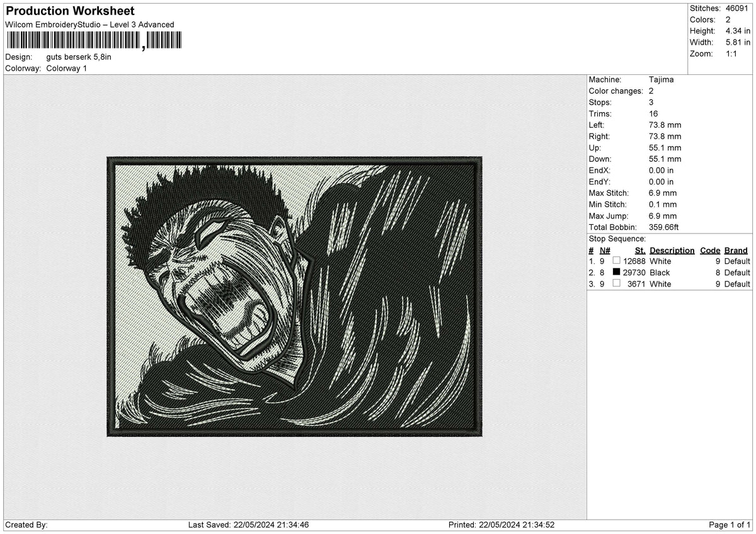Click the design name 'guts berserk 5,8in'
The image size is (756, 534).
coord(79,57)
